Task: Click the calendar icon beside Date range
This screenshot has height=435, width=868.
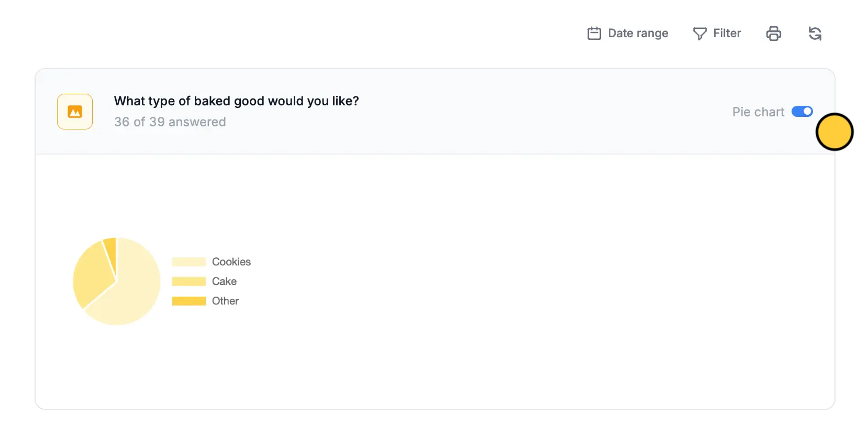Action: tap(594, 32)
